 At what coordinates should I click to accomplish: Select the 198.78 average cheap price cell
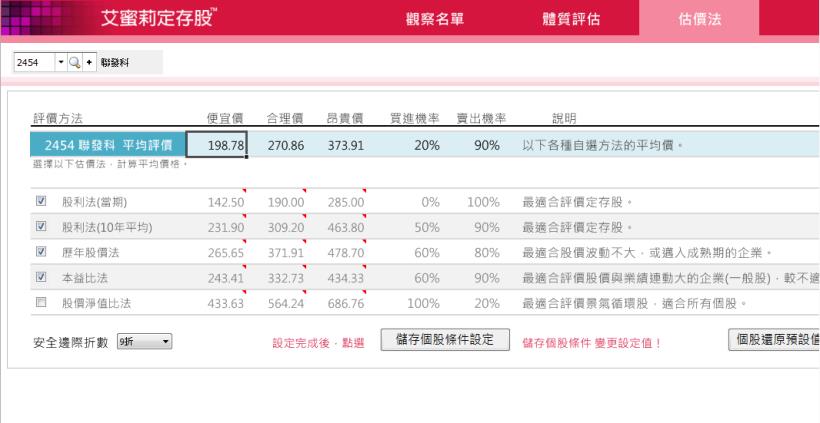coord(217,145)
